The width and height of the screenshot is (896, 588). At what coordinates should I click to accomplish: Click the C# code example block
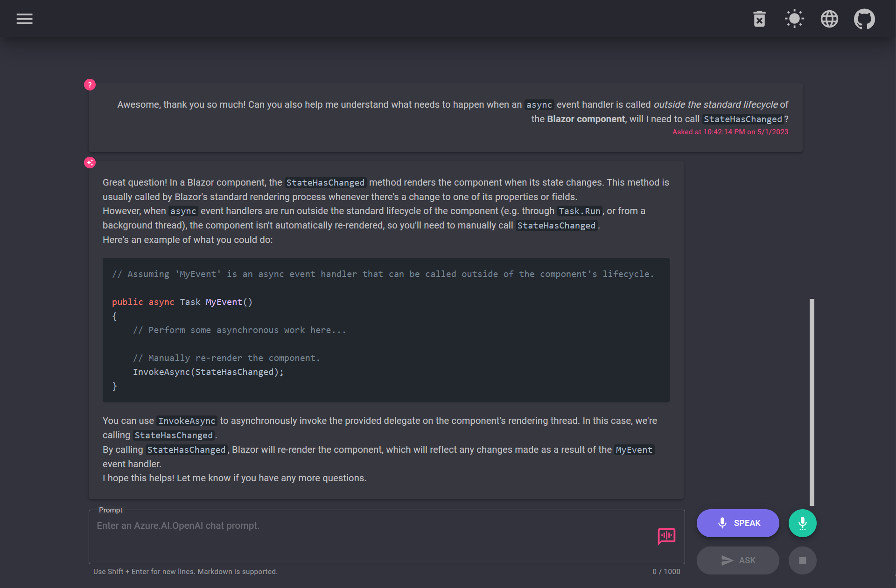point(385,330)
